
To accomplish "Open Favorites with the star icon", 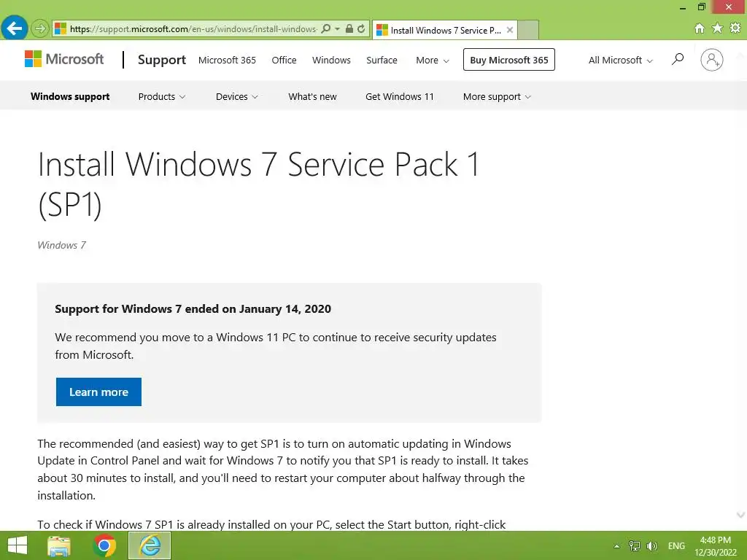I will coord(717,28).
